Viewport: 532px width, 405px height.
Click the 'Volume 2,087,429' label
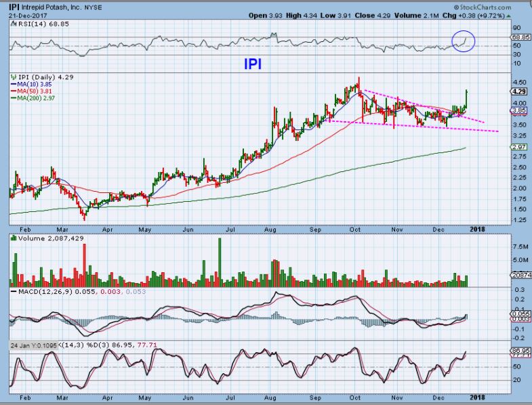[51, 238]
